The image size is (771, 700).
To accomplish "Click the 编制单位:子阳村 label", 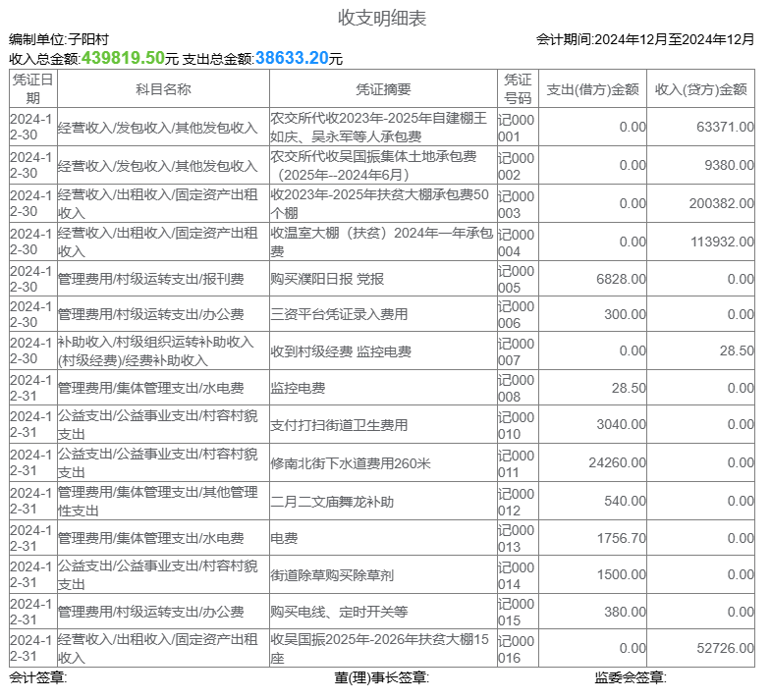I will pyautogui.click(x=59, y=39).
